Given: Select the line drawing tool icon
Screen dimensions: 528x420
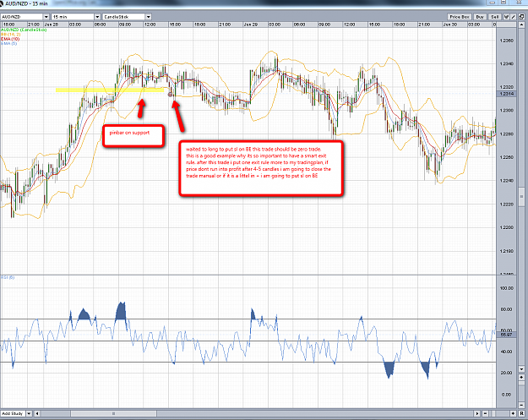Looking at the screenshot, I should [513, 17].
